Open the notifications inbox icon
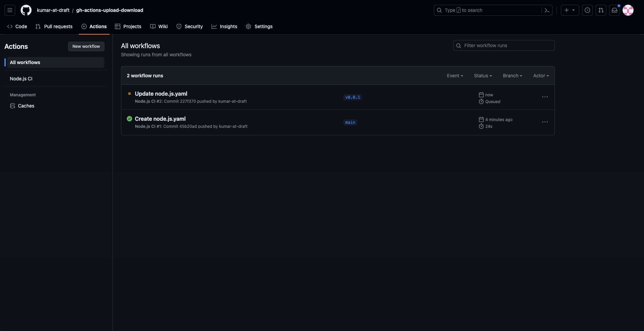 [615, 10]
